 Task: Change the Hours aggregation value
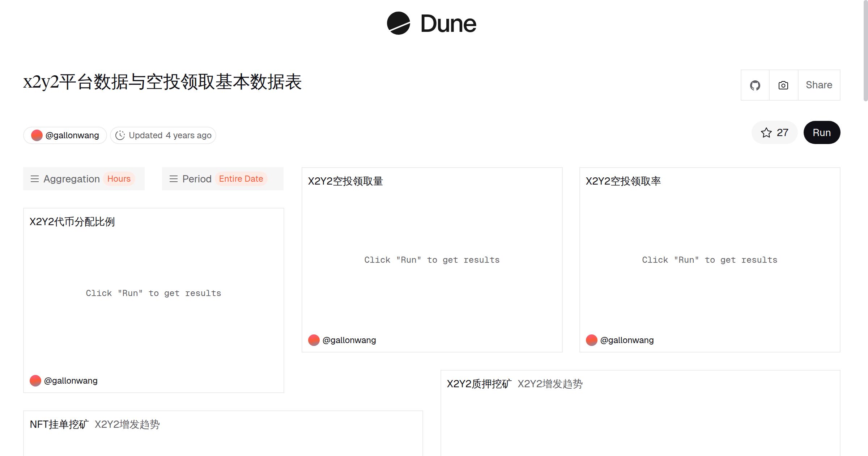[119, 179]
